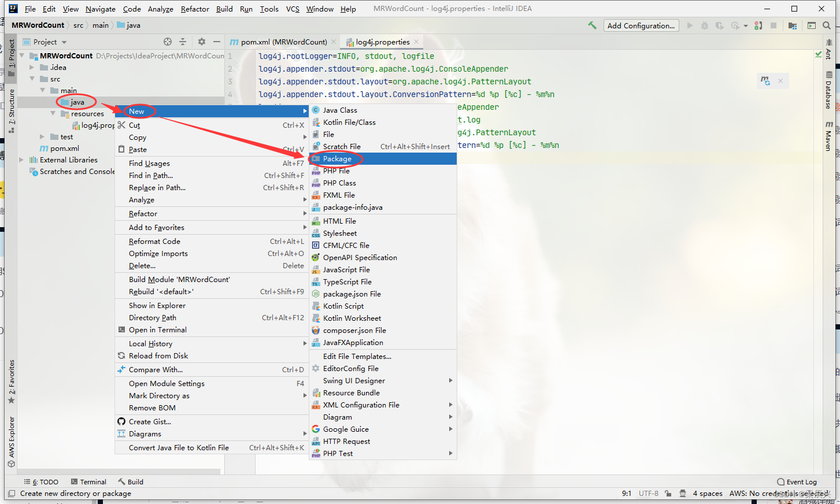Image resolution: width=840 pixels, height=504 pixels.
Task: Choose HTTP Request from New submenu
Action: pos(383,441)
